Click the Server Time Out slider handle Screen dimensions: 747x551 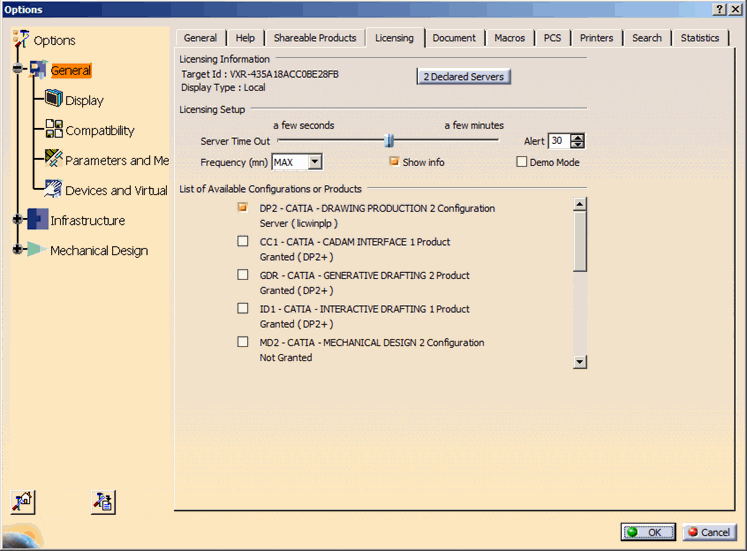pyautogui.click(x=388, y=141)
